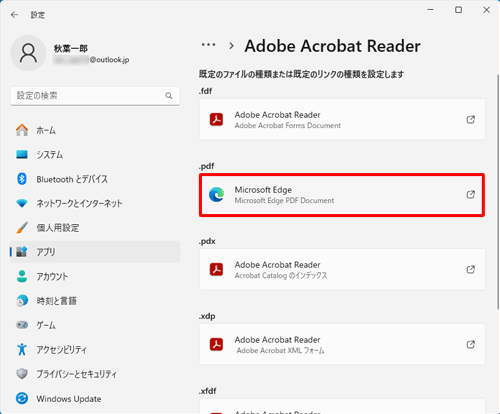
Task: Click the vertical scrollbar on right
Action: [x=498, y=192]
